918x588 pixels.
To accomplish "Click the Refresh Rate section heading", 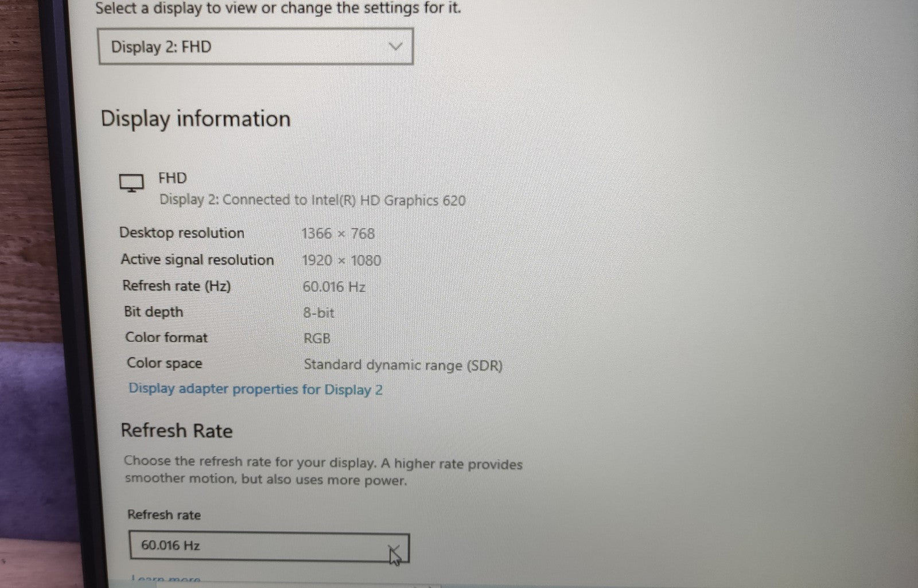I will click(x=177, y=431).
